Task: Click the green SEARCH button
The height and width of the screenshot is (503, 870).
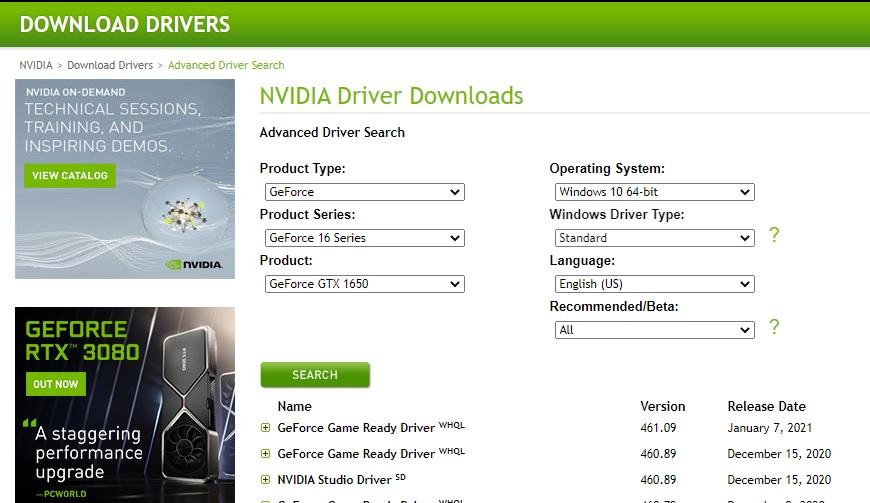Action: pos(315,375)
